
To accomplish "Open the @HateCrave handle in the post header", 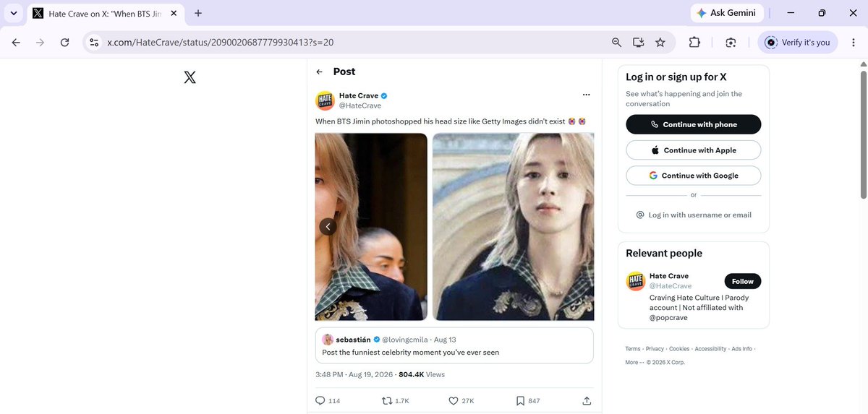I will click(x=360, y=105).
